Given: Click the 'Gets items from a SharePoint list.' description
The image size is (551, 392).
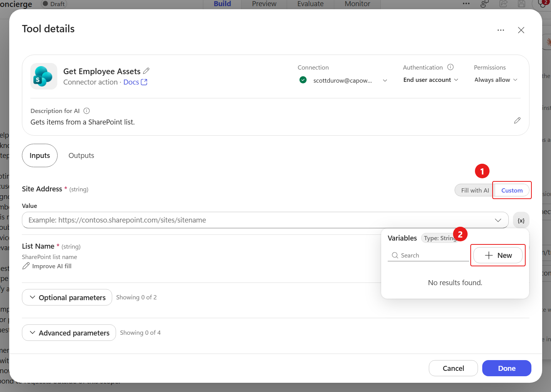Looking at the screenshot, I should point(83,122).
